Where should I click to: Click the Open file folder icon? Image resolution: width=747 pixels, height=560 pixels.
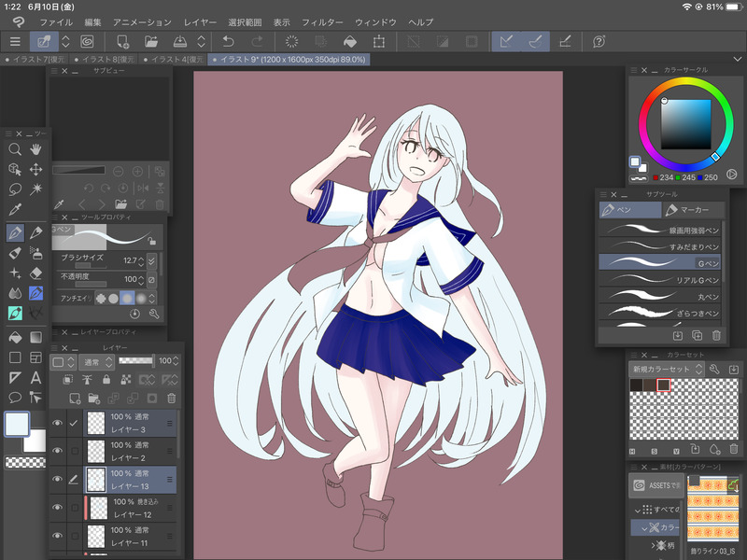point(151,41)
